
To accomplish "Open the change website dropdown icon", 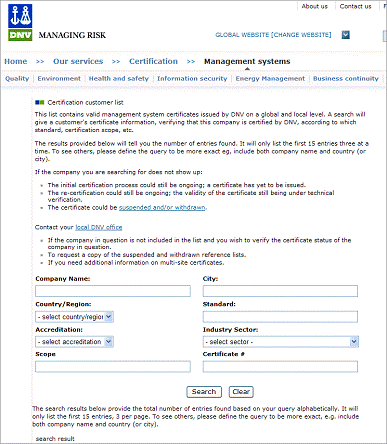I will (346, 35).
